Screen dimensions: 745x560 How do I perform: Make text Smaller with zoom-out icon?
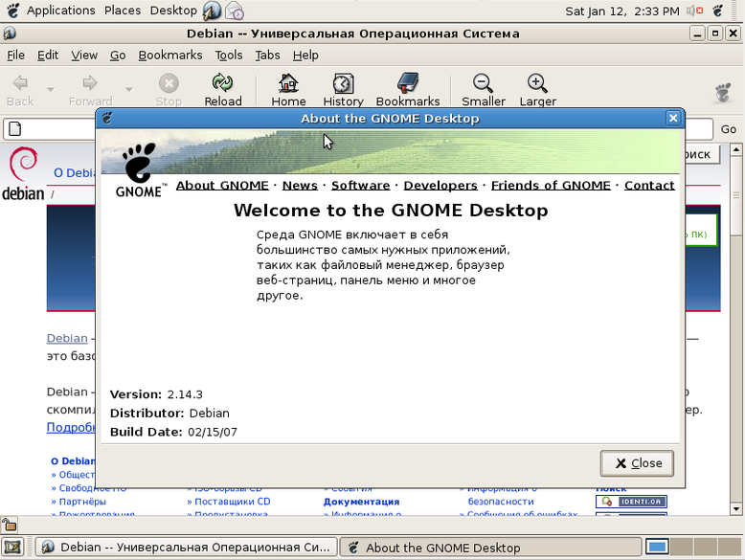[x=484, y=83]
